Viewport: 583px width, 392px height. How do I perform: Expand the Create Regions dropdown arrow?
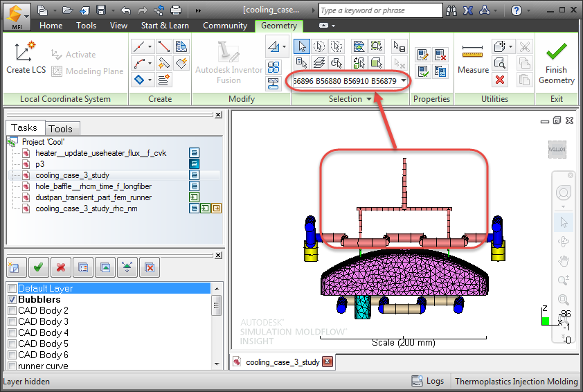click(x=150, y=80)
